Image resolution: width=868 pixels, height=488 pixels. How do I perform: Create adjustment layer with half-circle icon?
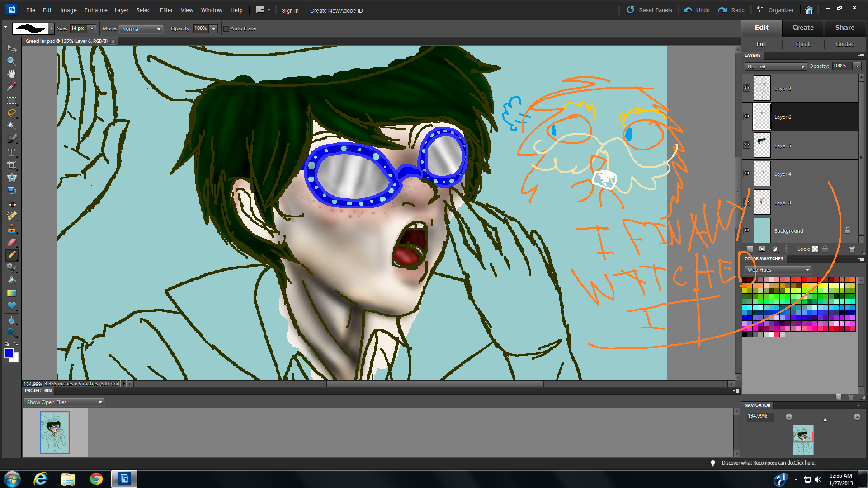(x=775, y=249)
